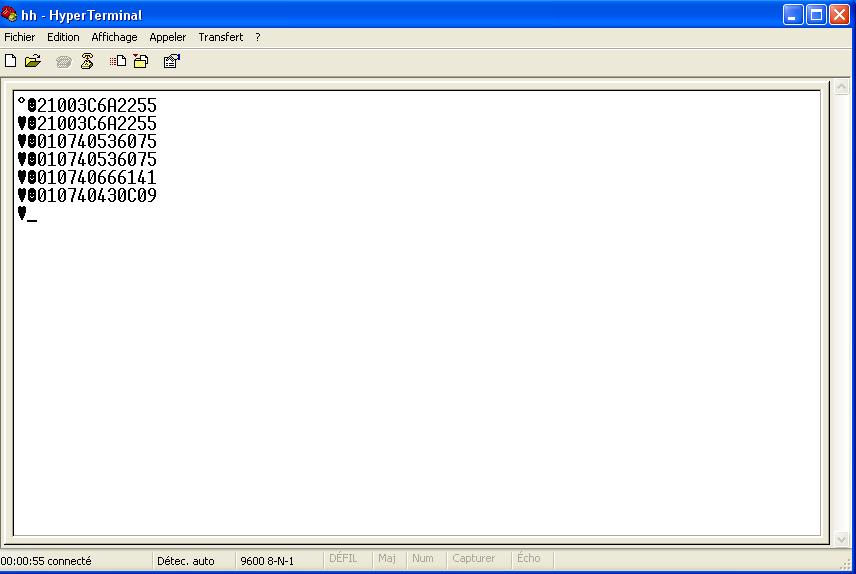Click the HyperTerminal title bar app icon

click(x=9, y=14)
